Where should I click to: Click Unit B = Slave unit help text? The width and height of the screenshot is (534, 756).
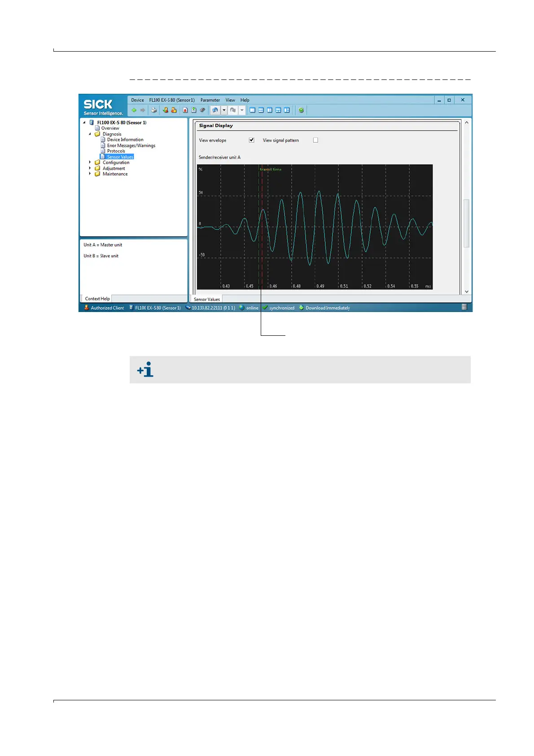[x=101, y=256]
